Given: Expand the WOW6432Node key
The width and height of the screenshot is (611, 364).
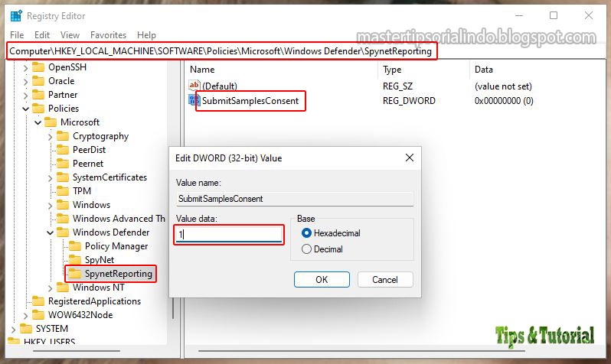Looking at the screenshot, I should [x=25, y=315].
